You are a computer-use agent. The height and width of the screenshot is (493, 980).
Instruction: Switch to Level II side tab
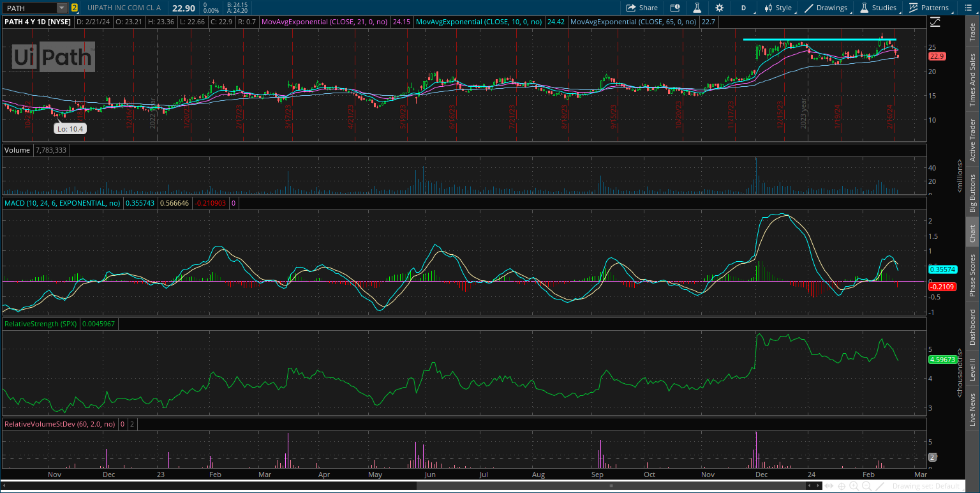point(972,370)
